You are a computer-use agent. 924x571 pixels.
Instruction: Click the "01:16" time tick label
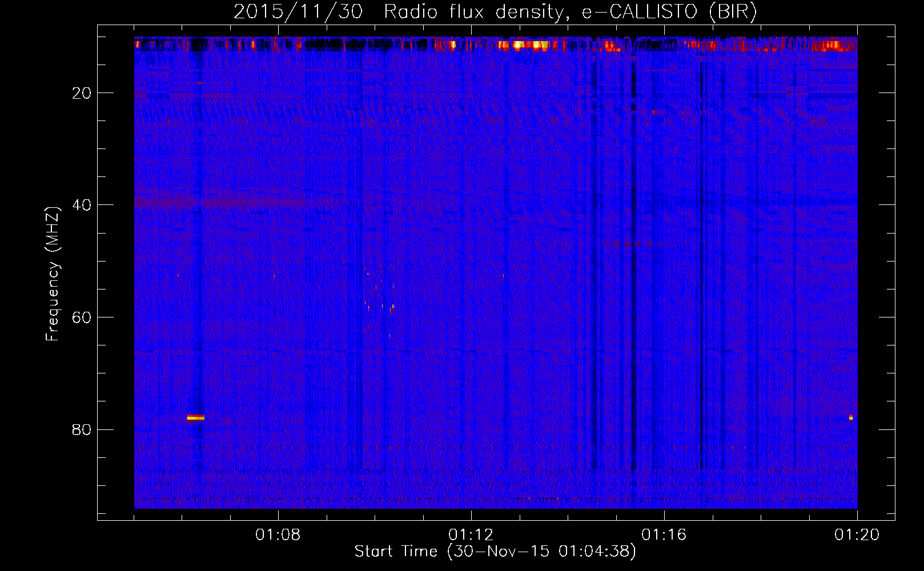click(x=664, y=535)
